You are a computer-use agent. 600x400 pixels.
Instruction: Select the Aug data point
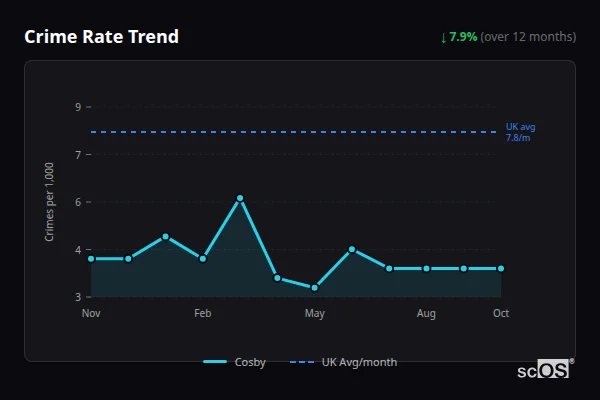426,269
